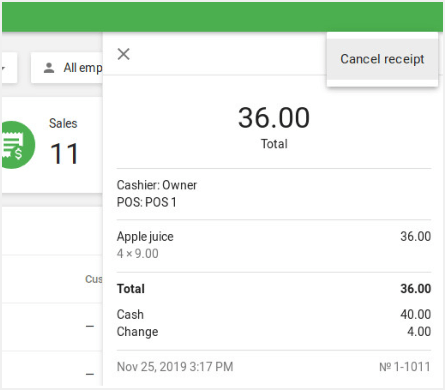Click the receipt number № 1-1011
Image resolution: width=445 pixels, height=390 pixels.
[405, 367]
